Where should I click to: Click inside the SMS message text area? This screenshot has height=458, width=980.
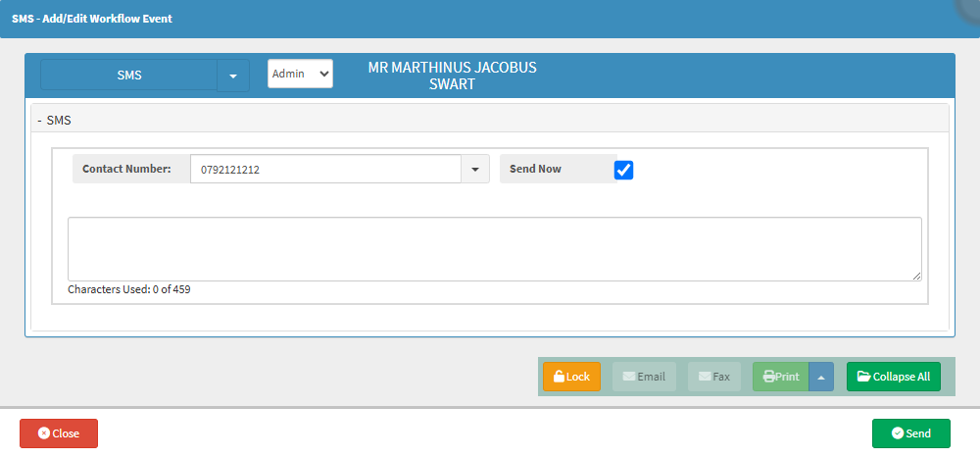coord(494,249)
